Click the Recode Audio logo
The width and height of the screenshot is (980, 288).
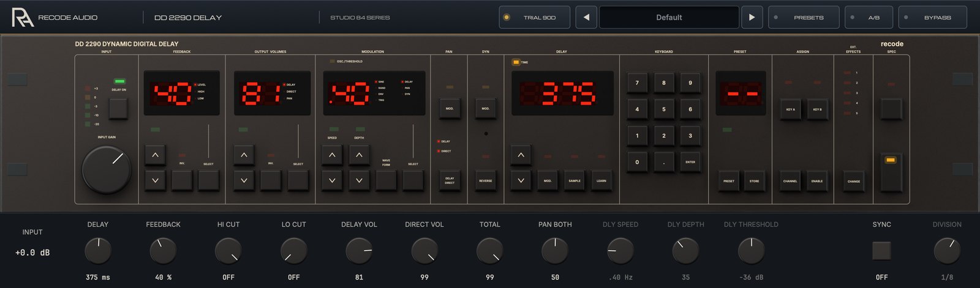point(23,17)
